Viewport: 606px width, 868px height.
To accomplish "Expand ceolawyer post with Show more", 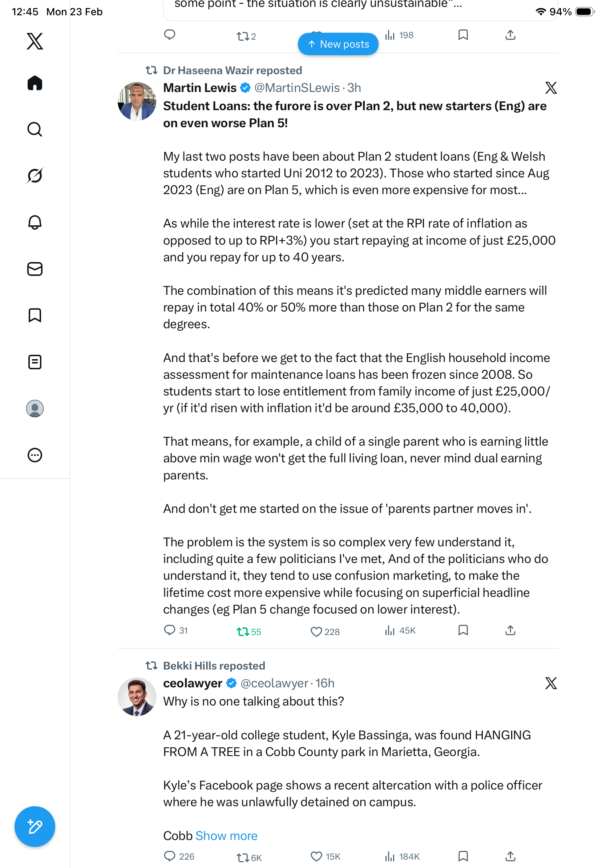I will pyautogui.click(x=226, y=836).
